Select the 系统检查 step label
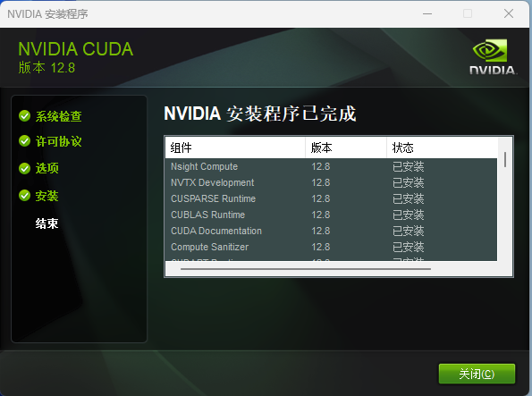Screen dimensions: 532x396 [59, 116]
